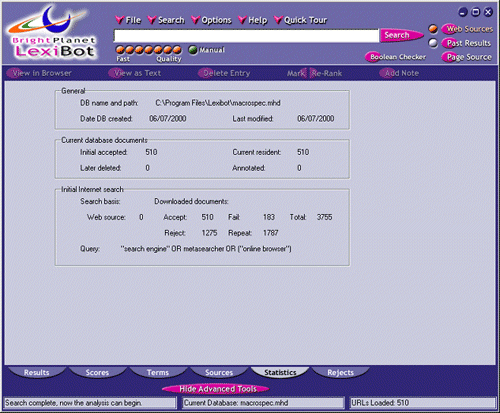Image resolution: width=500 pixels, height=413 pixels.
Task: Open the Options menu
Action: [212, 20]
